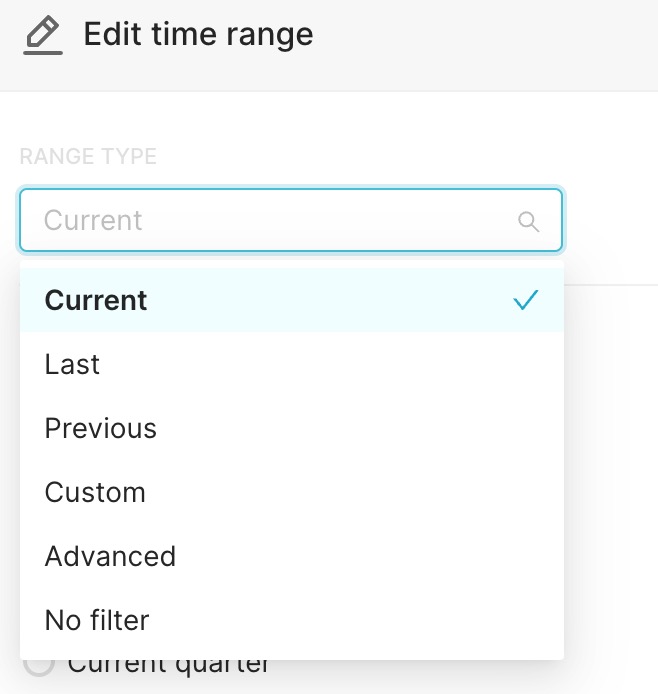Click the blue checkmark beside Current
The width and height of the screenshot is (658, 694).
525,300
